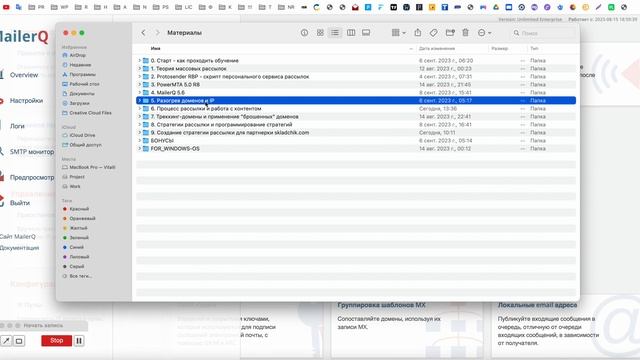Expand folder '4. MailerQ 5.6'
The width and height of the screenshot is (640, 360).
[139, 93]
